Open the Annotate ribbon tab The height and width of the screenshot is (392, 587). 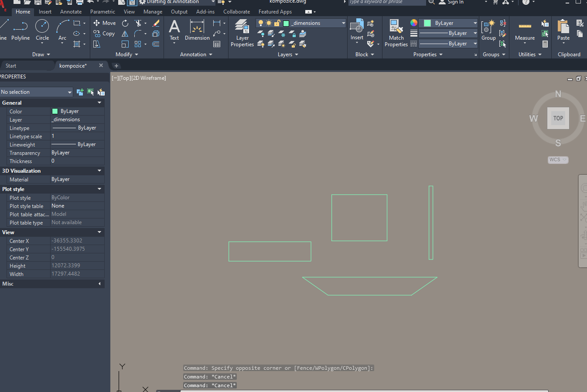point(71,12)
